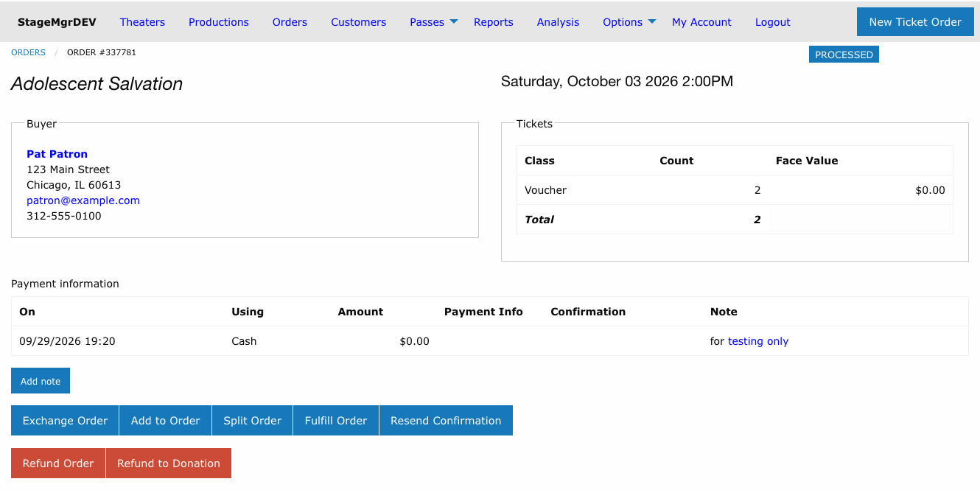
Task: Click the PROCESSED status badge
Action: pyautogui.click(x=844, y=55)
